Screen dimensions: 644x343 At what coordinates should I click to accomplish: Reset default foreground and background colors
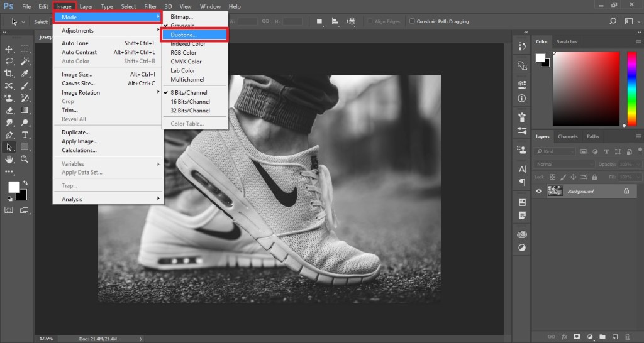pyautogui.click(x=10, y=199)
